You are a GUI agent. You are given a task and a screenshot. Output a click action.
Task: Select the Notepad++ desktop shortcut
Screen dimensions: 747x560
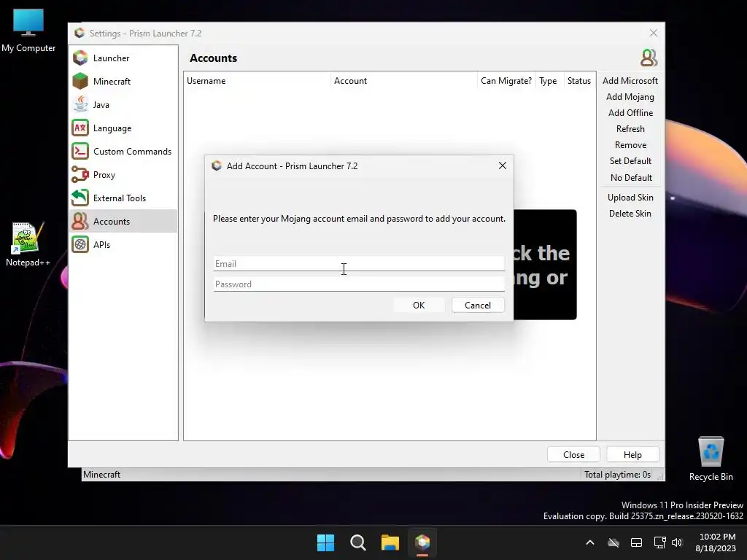click(x=28, y=245)
